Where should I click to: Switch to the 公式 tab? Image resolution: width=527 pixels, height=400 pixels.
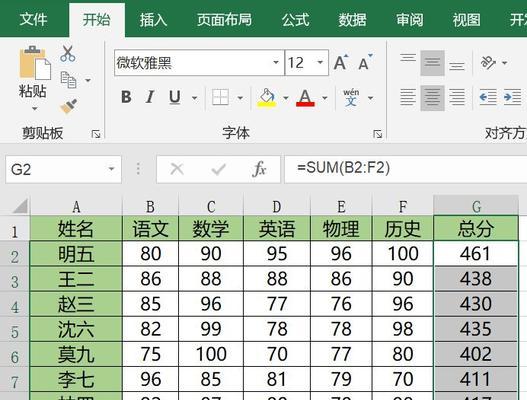(295, 19)
